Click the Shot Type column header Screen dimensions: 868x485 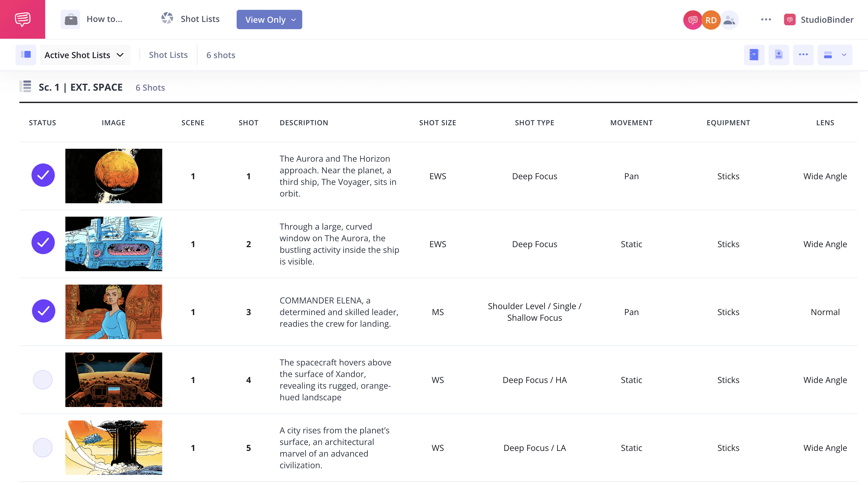(x=534, y=123)
